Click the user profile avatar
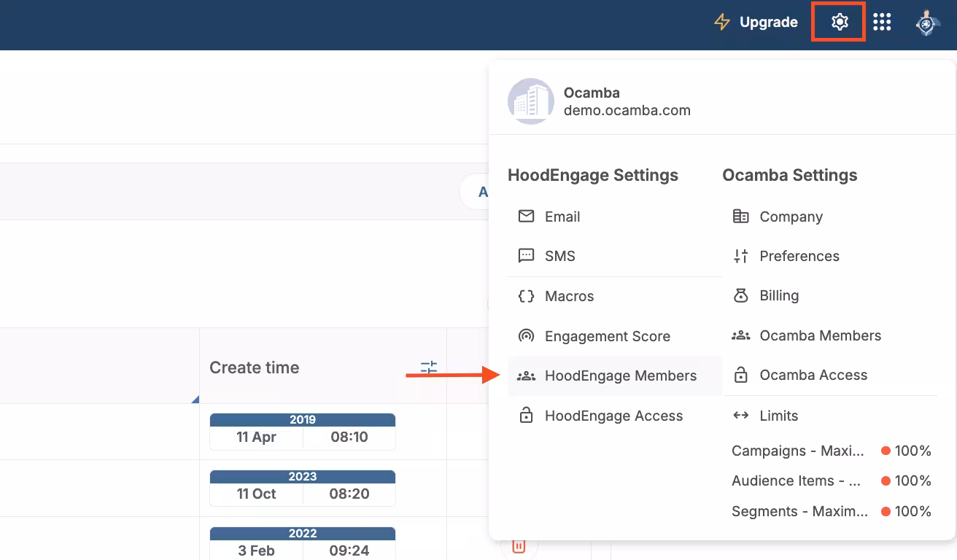Screen dimensions: 957x560 tap(927, 23)
